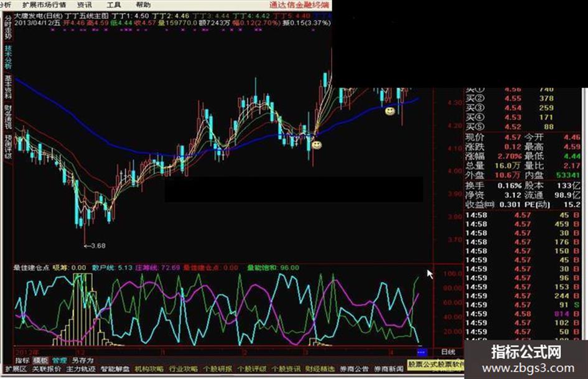The image size is (588, 379).
Task: Click the 庄筹线: 72.69 value
Action: (x=157, y=268)
